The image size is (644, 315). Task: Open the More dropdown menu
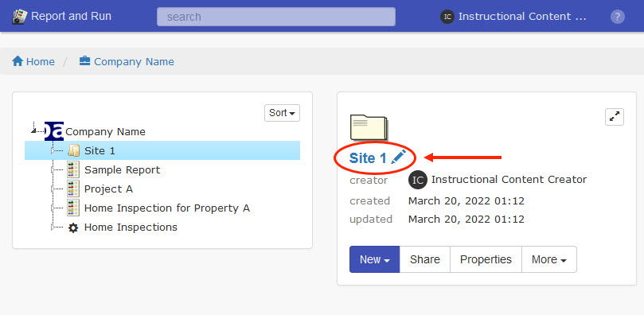(549, 259)
